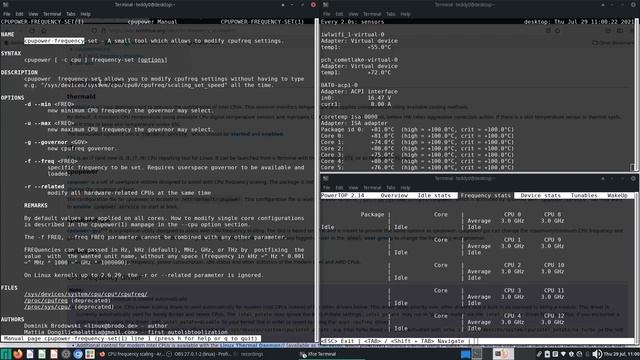Click the manual page status line at bottom
The height and width of the screenshot is (360, 640).
pyautogui.click(x=131, y=338)
